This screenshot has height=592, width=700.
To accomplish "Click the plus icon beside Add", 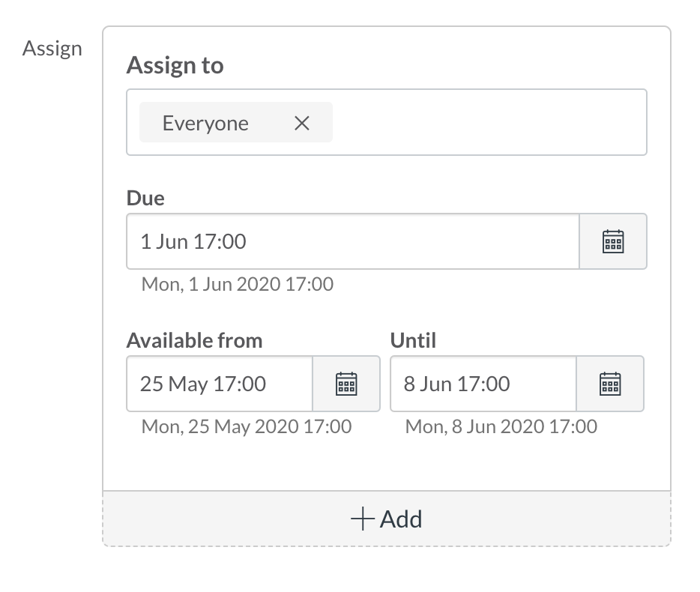I will pyautogui.click(x=363, y=519).
